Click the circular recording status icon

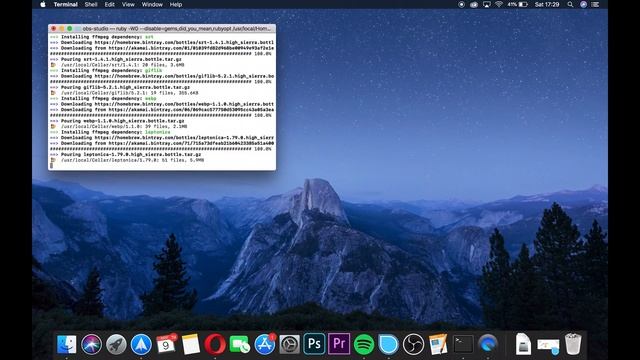pyautogui.click(x=461, y=4)
